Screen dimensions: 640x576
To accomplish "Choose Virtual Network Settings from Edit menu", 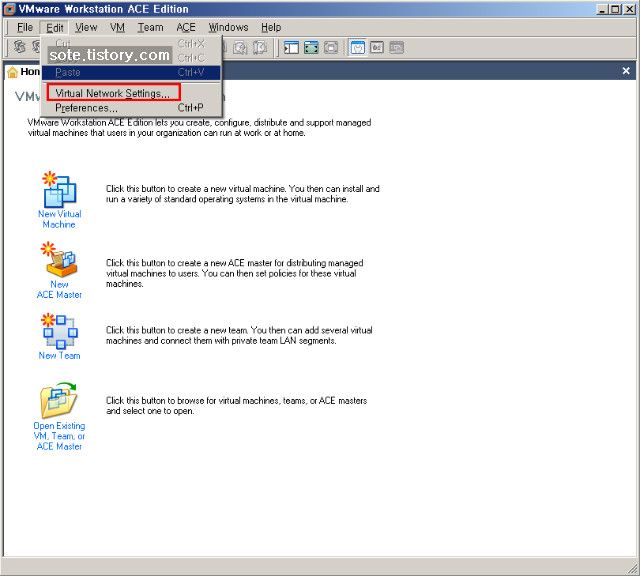I will click(131, 93).
